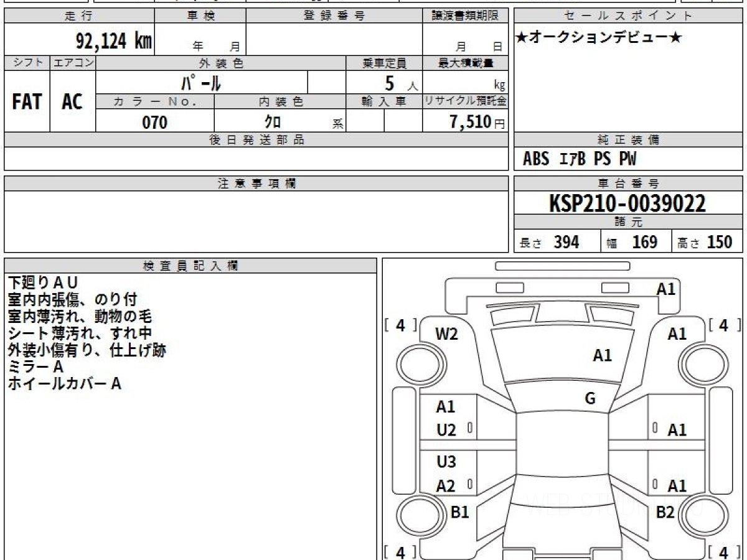Select the 諸元 heading

(x=629, y=222)
